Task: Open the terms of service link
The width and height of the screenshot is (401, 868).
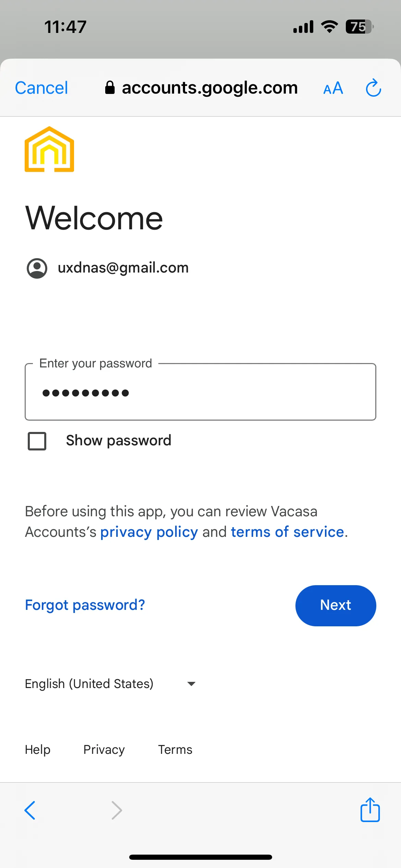Action: [288, 532]
